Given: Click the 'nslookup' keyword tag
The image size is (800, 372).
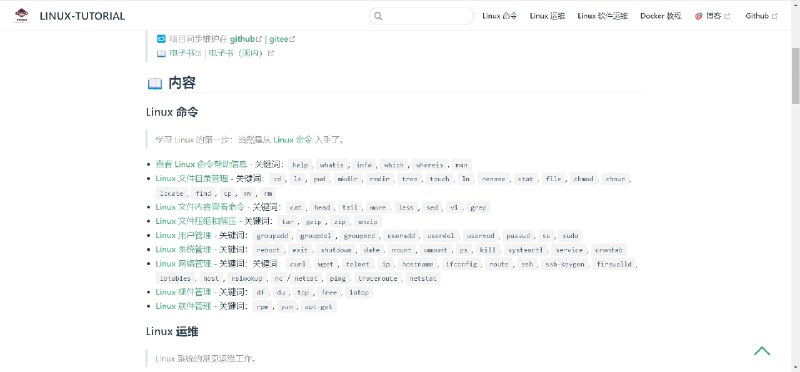Looking at the screenshot, I should click(x=246, y=279).
